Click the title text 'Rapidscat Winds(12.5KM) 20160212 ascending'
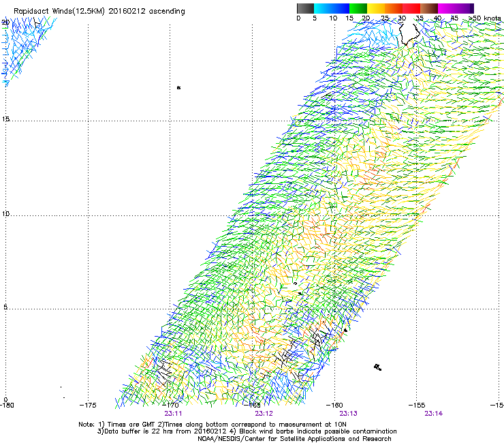Screen dimensions: 504x443 (99, 12)
